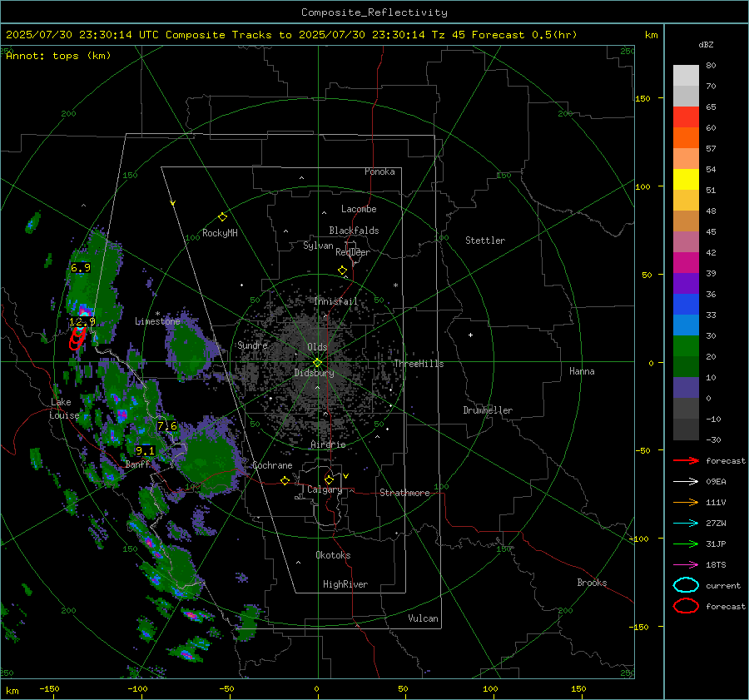Click the red forecast arrow in legend

[686, 460]
